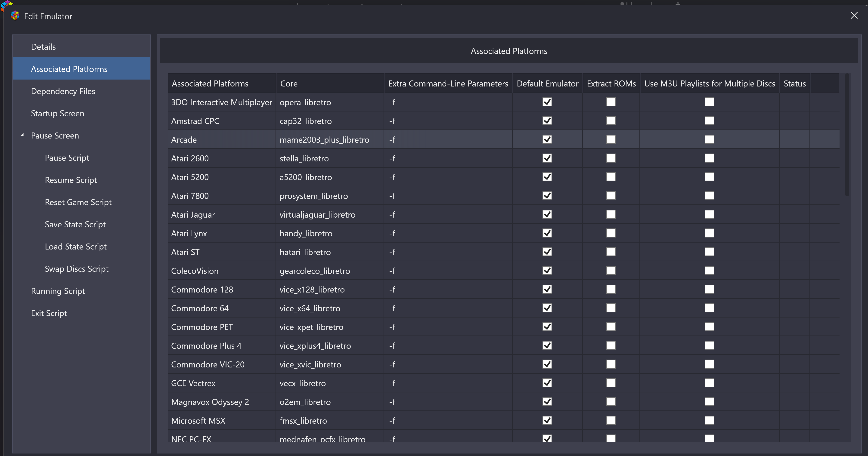Image resolution: width=868 pixels, height=456 pixels.
Task: Enable M3U Playlists for Commodore VIC-20
Action: (x=709, y=364)
